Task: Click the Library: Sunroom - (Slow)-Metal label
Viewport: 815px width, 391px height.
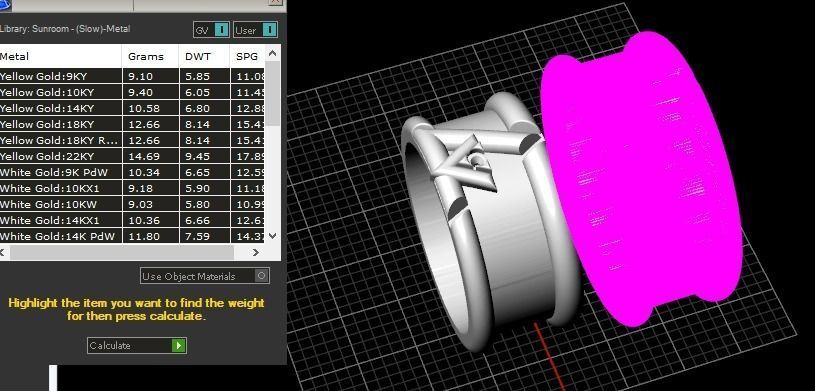Action: click(64, 29)
